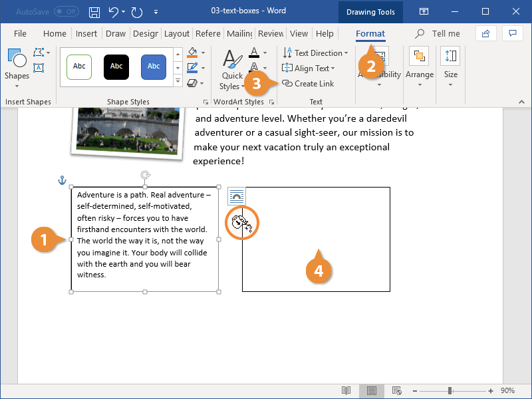Save the document from Quick Access toolbar
The image size is (532, 399).
pyautogui.click(x=94, y=11)
